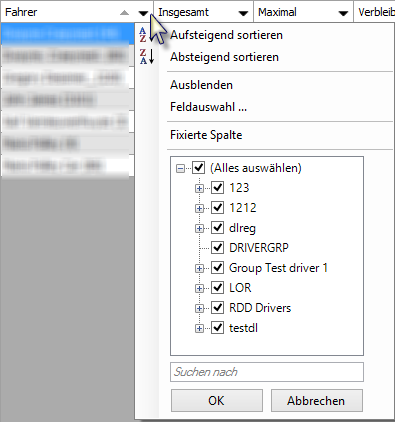Expand the dlreg tree node

199,229
